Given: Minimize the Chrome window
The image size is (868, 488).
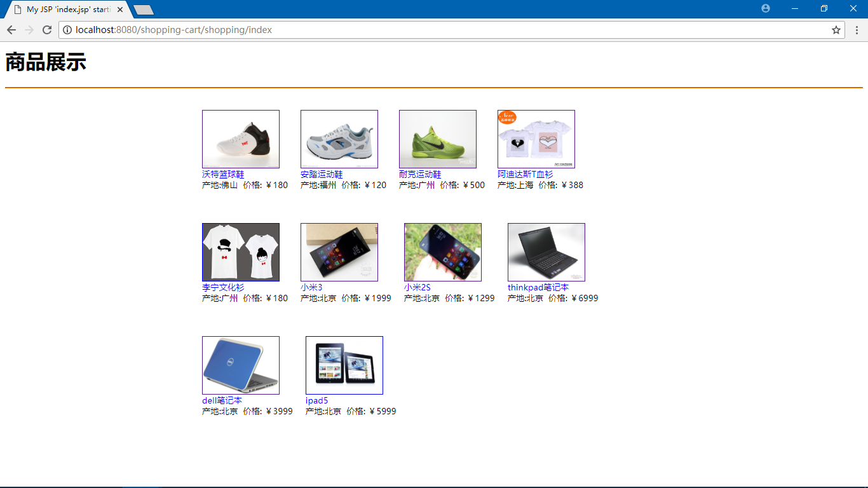Looking at the screenshot, I should [x=795, y=8].
